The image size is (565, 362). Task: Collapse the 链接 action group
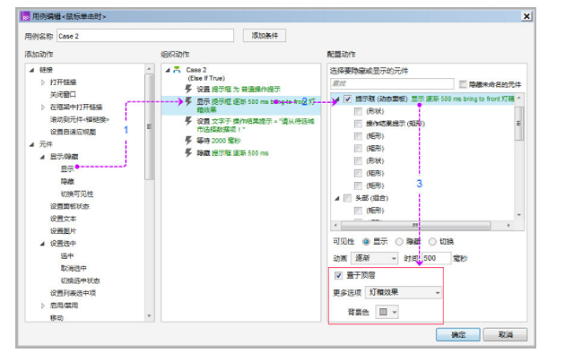coord(32,70)
